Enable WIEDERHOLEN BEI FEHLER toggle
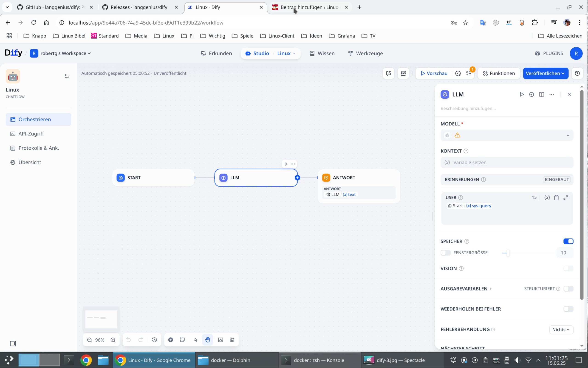Viewport: 588px width, 368px height. pos(568,309)
